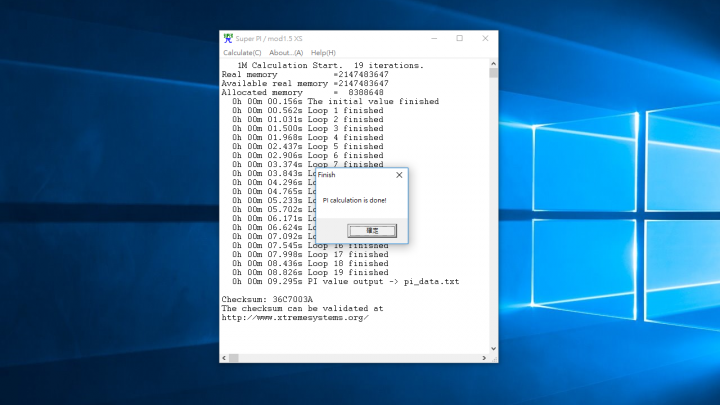Click the 'PI calculation is done!' message
This screenshot has height=405, width=720.
[354, 200]
